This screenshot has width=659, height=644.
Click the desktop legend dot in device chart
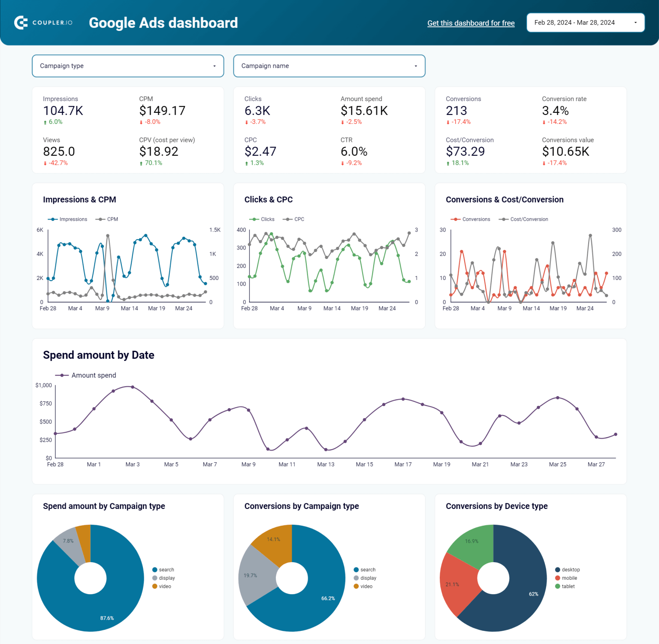(557, 570)
